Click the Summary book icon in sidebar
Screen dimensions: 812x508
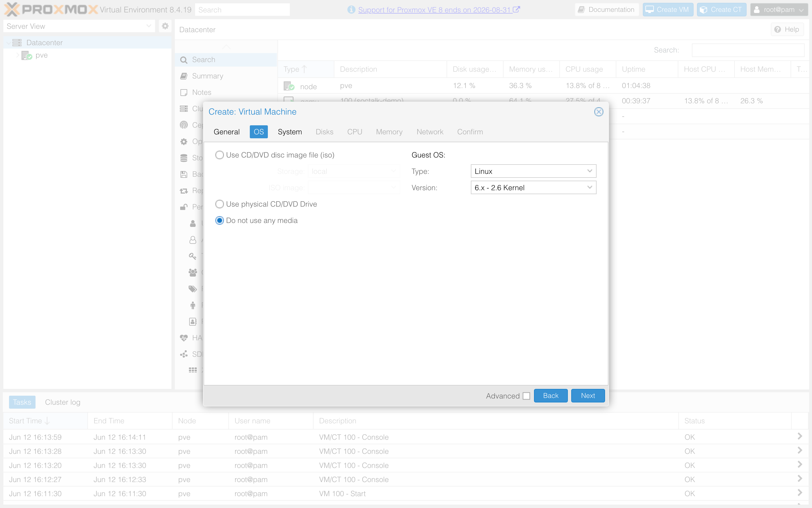click(184, 76)
